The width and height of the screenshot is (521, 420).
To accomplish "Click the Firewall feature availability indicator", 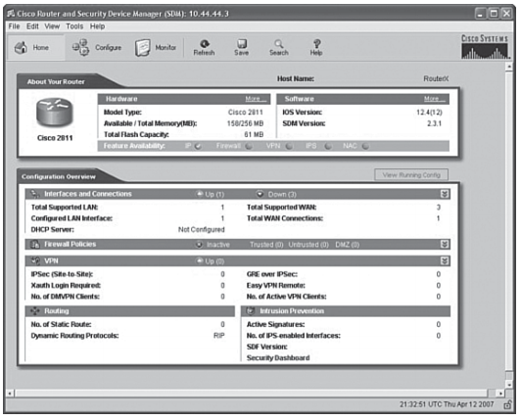I will pos(249,146).
